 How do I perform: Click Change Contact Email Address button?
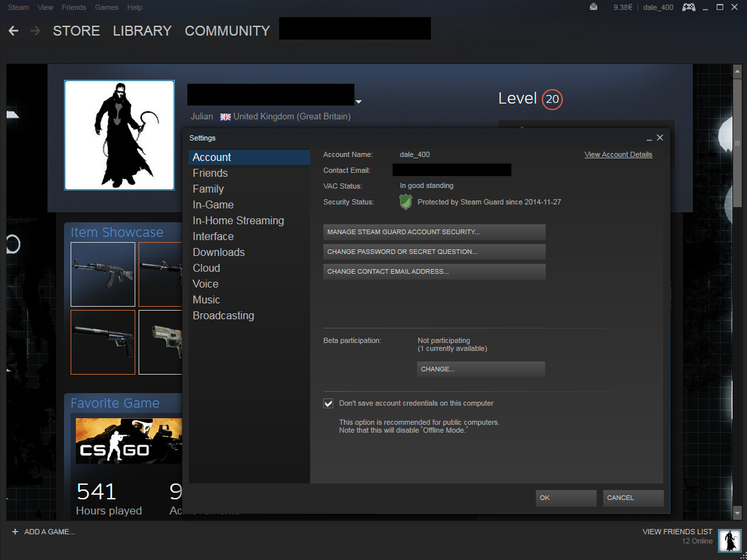point(434,272)
